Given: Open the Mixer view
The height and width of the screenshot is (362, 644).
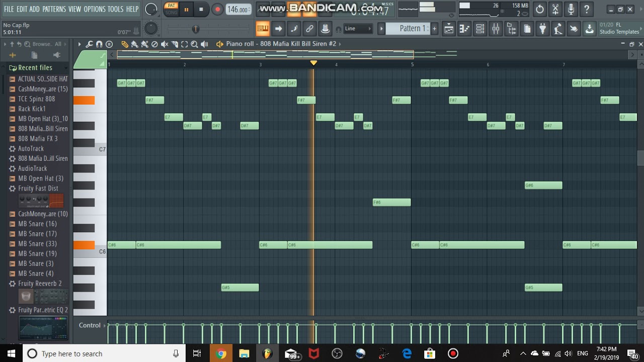Looking at the screenshot, I should click(x=496, y=29).
